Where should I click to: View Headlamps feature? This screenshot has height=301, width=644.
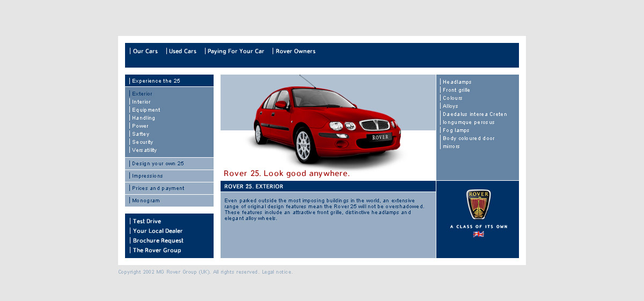point(457,82)
